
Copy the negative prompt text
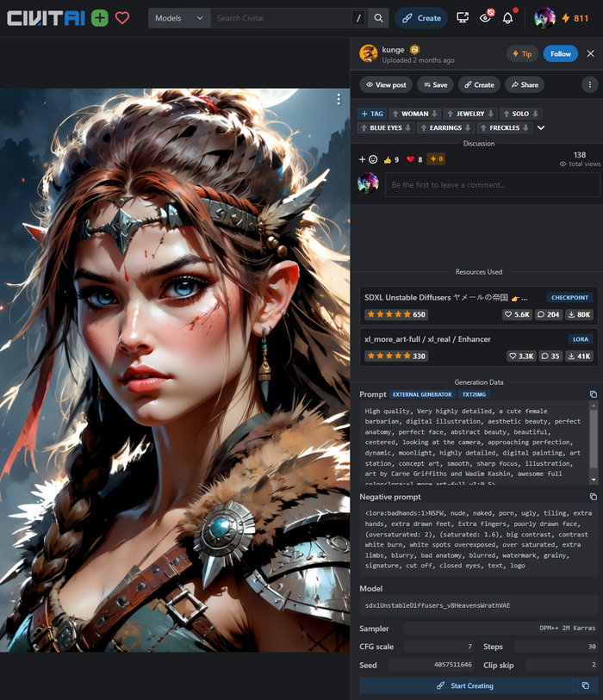(x=594, y=497)
